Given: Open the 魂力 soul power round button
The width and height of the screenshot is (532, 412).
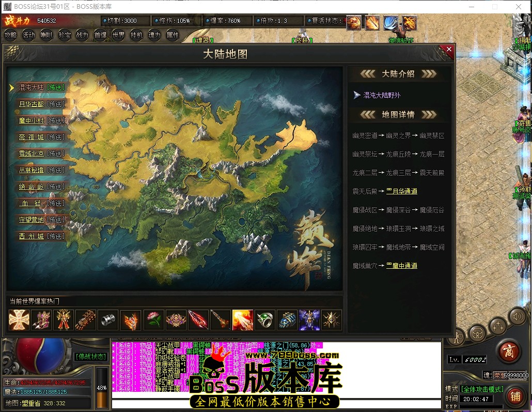Looking at the screenshot, I should [154, 35].
